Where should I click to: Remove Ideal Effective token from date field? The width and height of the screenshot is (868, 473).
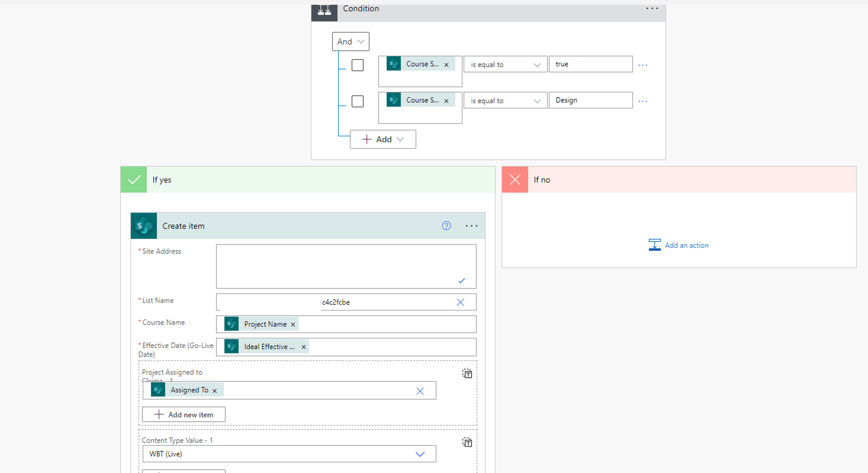tap(304, 347)
